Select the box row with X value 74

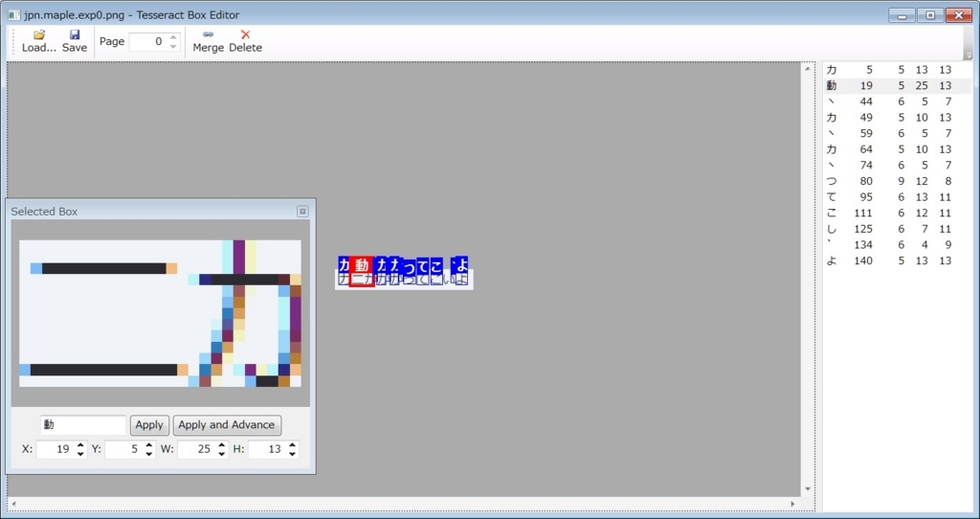tap(897, 166)
